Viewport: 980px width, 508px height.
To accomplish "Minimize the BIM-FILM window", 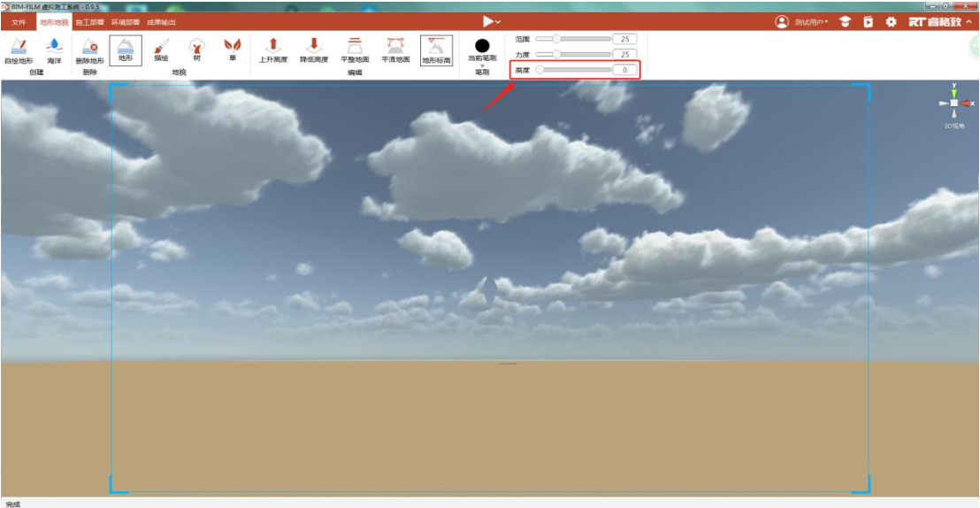I will click(934, 5).
